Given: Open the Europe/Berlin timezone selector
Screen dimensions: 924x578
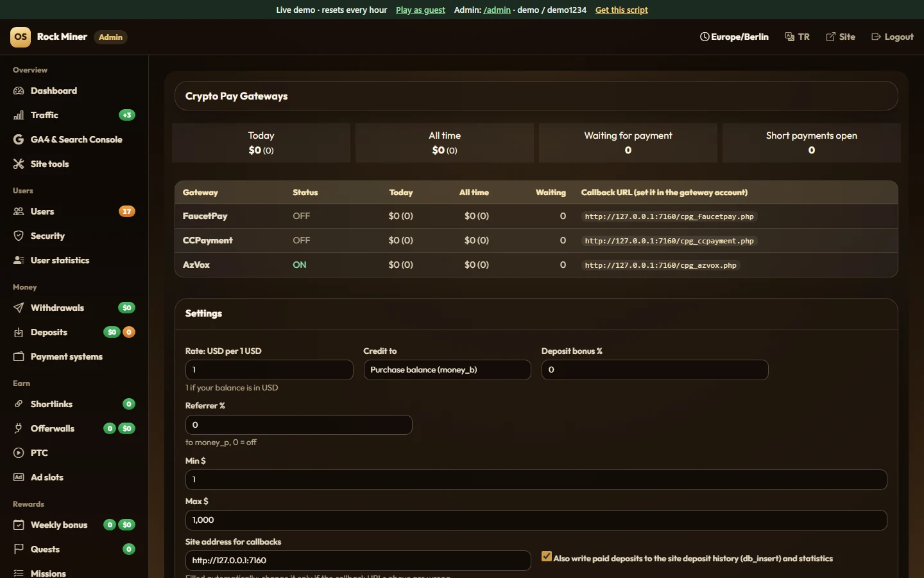Looking at the screenshot, I should (x=734, y=37).
